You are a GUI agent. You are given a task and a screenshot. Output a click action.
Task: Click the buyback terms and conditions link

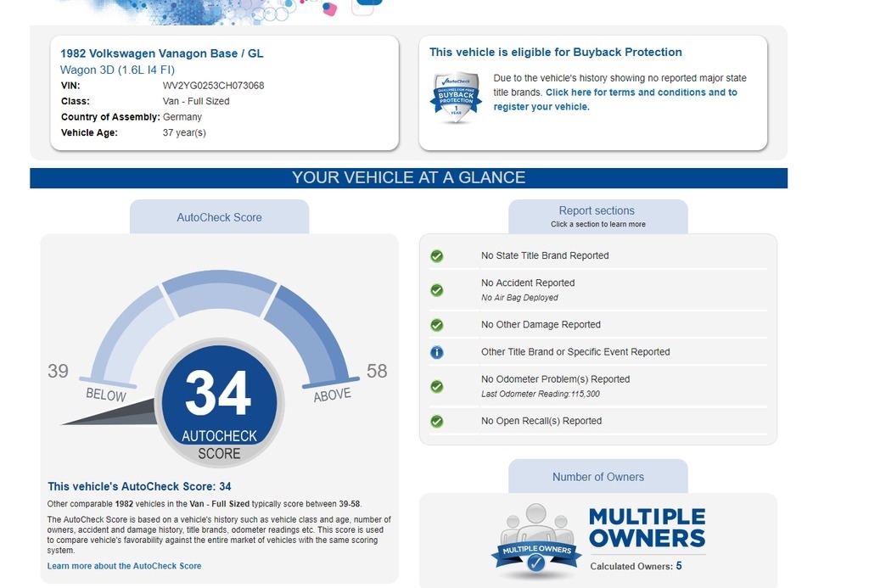[641, 92]
